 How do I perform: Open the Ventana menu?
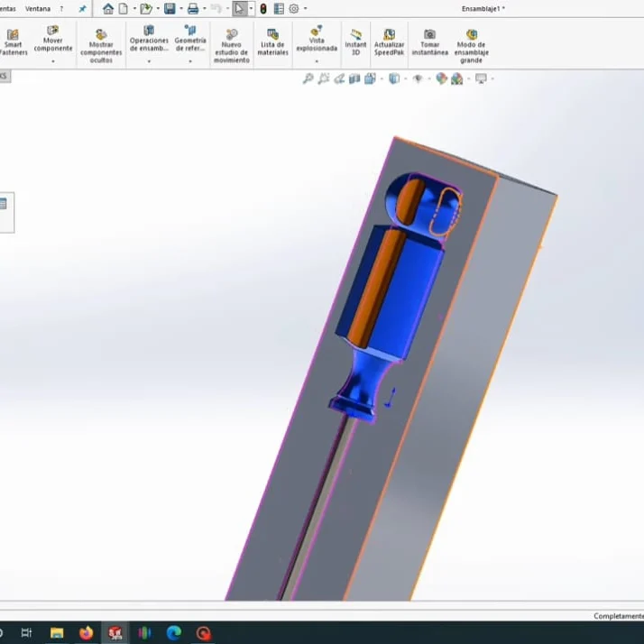(38, 9)
